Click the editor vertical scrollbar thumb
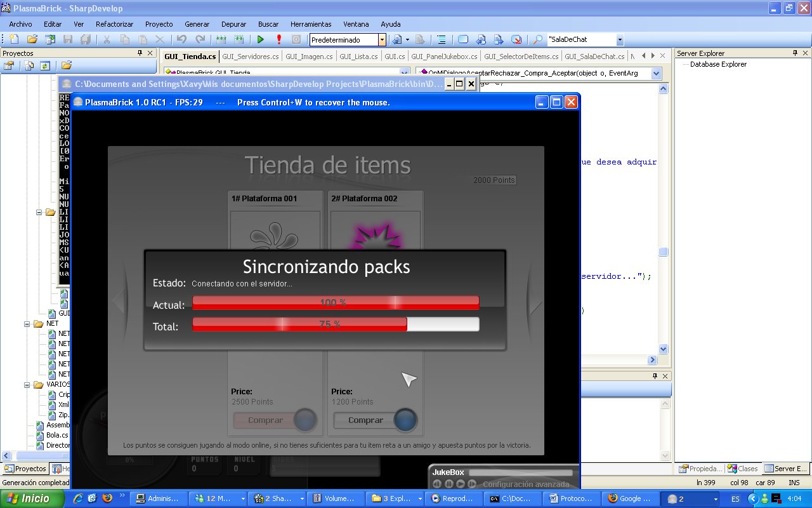The width and height of the screenshot is (812, 508). pos(663,252)
